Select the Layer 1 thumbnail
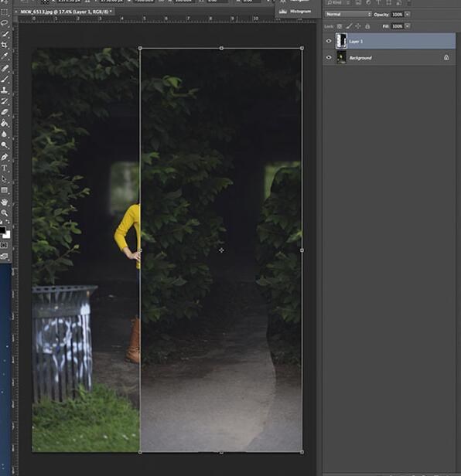461x476 pixels. pyautogui.click(x=341, y=41)
